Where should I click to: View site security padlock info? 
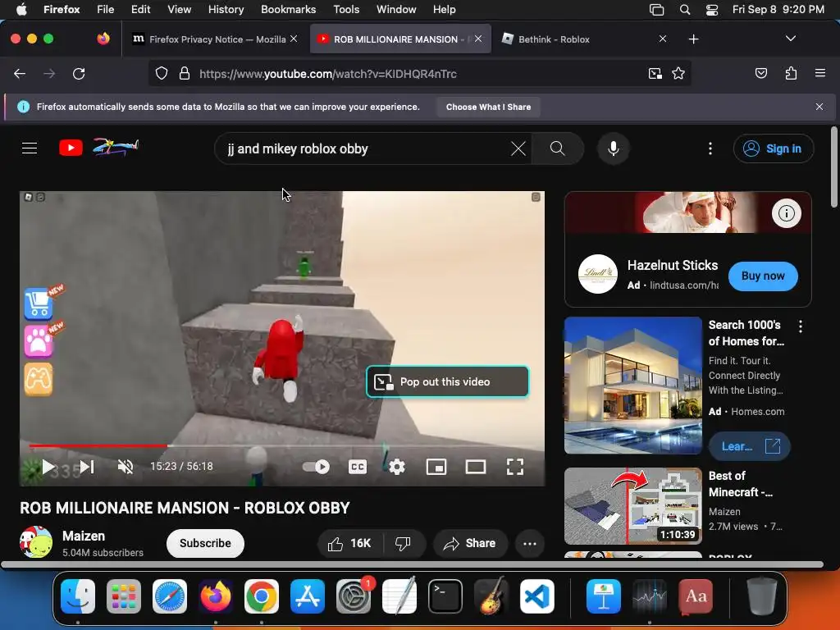[185, 73]
